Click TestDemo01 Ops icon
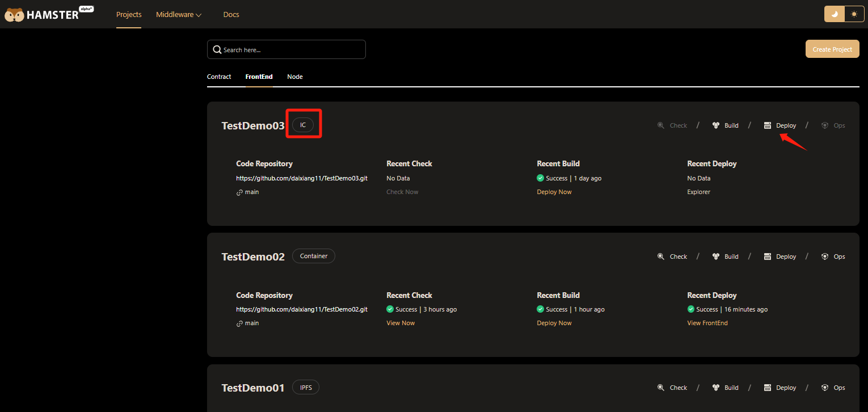Image resolution: width=868 pixels, height=412 pixels. click(825, 388)
